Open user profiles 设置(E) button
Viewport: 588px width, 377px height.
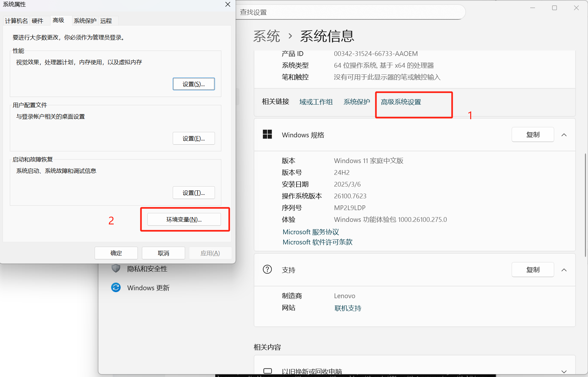coord(194,138)
